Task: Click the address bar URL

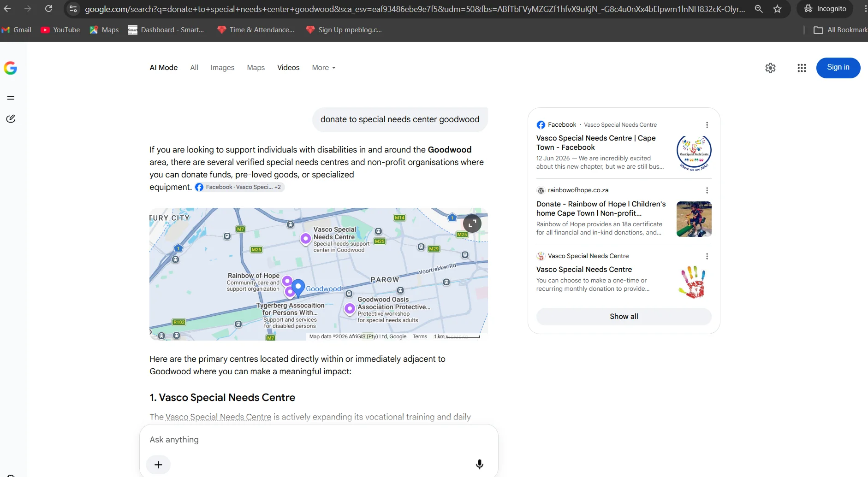Action: coord(414,9)
